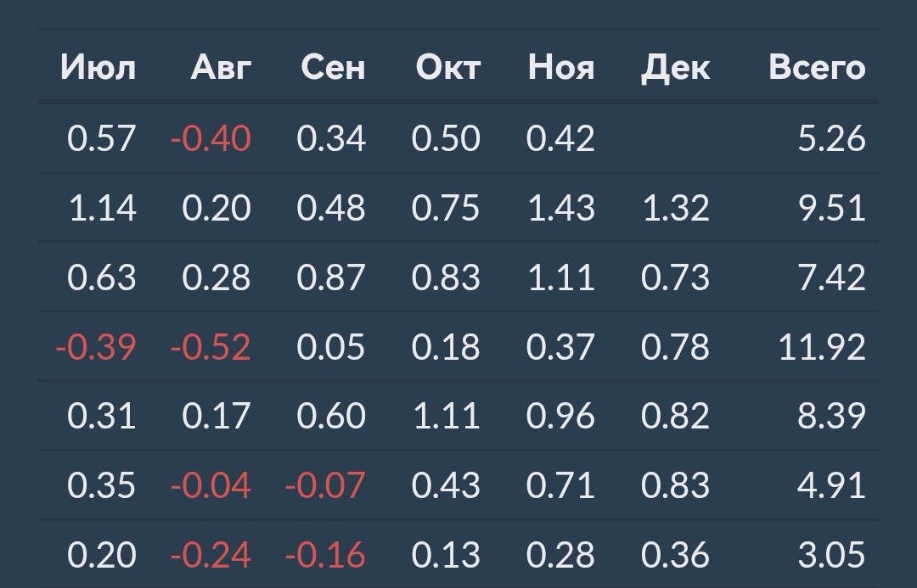Select the red -0.39 July cell
The height and width of the screenshot is (588, 917).
(x=96, y=347)
